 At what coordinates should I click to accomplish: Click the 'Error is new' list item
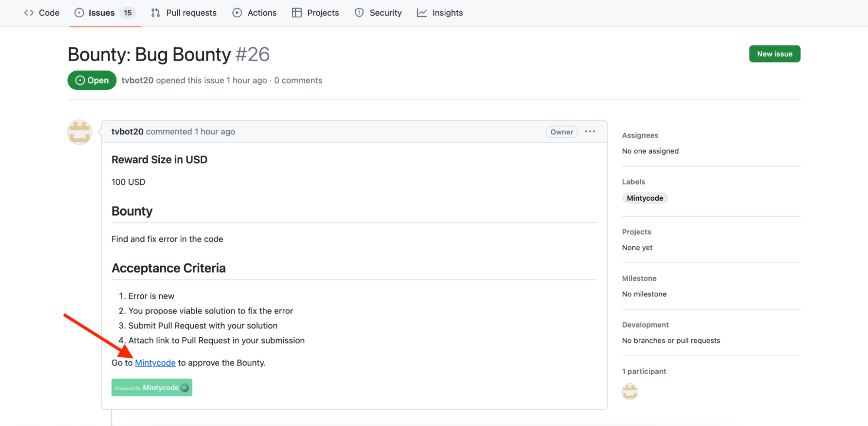coord(151,296)
